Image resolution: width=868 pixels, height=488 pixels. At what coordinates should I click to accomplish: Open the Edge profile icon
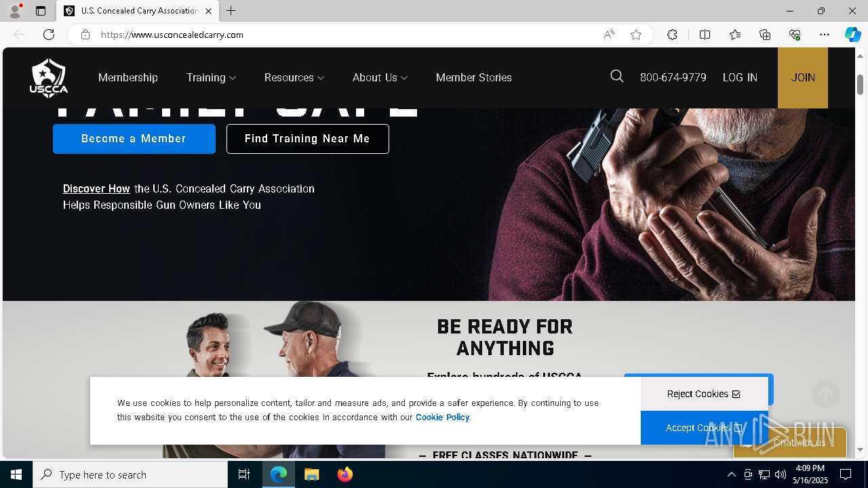click(x=15, y=11)
